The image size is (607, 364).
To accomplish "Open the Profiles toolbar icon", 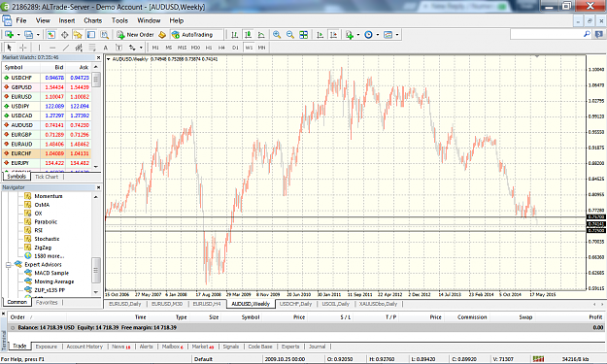I will click(x=28, y=35).
